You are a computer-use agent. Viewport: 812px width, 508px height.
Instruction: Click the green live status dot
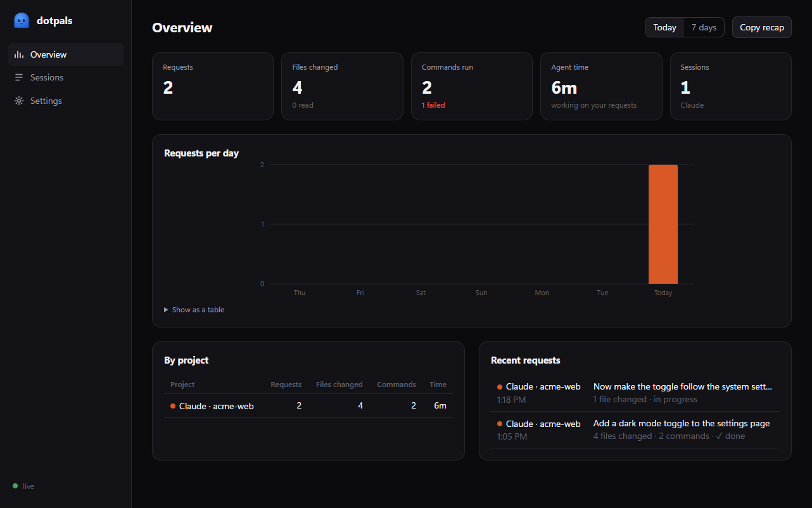tap(15, 486)
